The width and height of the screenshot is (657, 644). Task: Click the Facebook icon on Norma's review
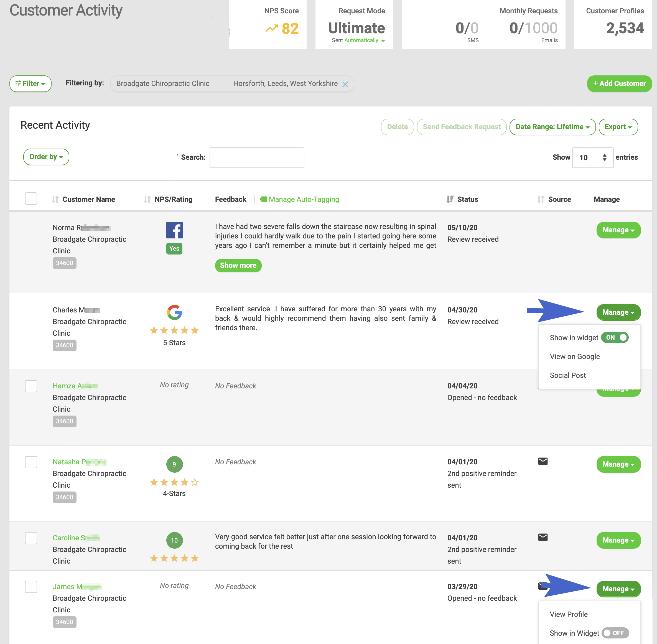174,230
